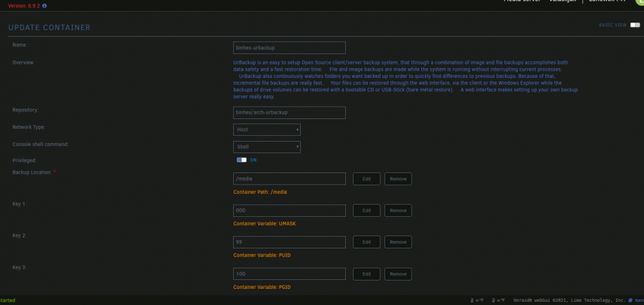Click the Overview label
644x305 pixels.
[24, 62]
